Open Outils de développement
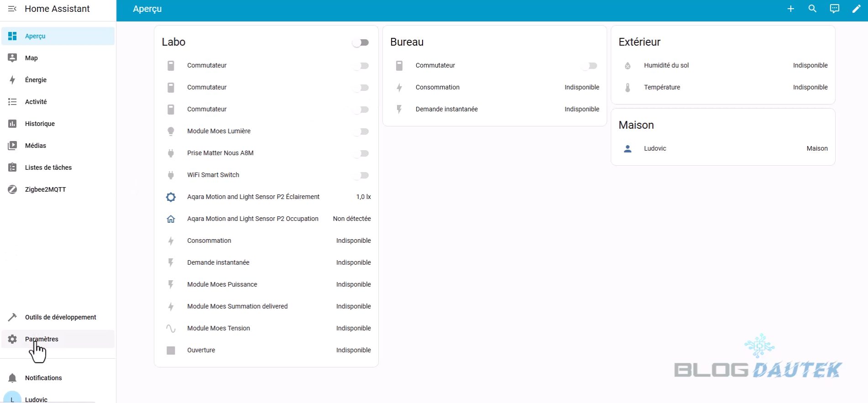This screenshot has height=403, width=868. 60,317
